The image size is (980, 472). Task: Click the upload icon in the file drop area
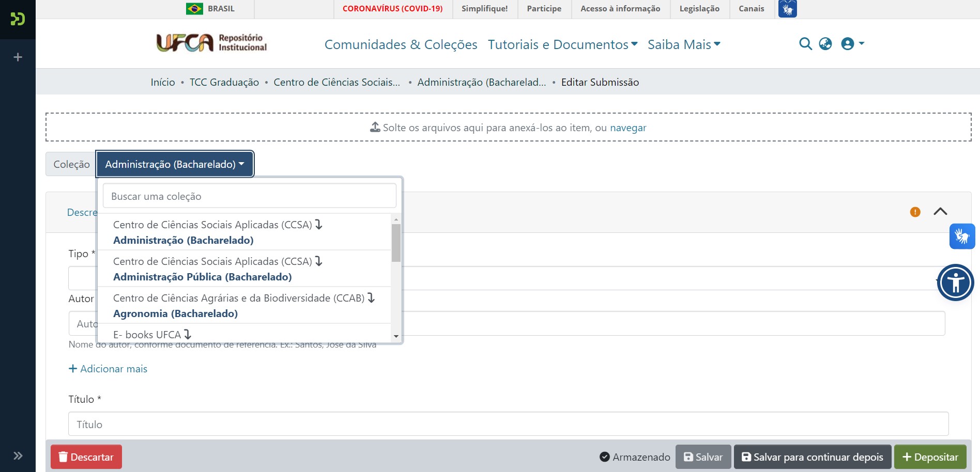[374, 127]
